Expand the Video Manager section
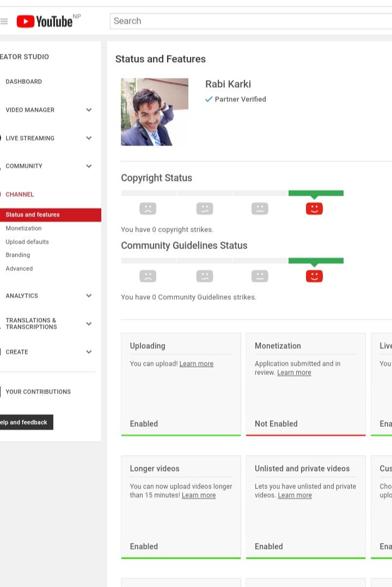Image resolution: width=392 pixels, height=587 pixels. [89, 110]
